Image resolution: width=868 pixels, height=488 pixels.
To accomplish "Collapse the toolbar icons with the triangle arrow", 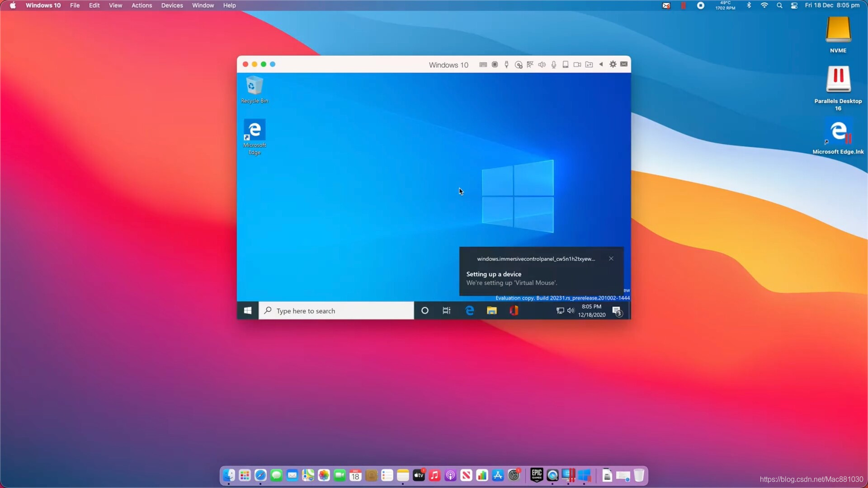I will 601,64.
